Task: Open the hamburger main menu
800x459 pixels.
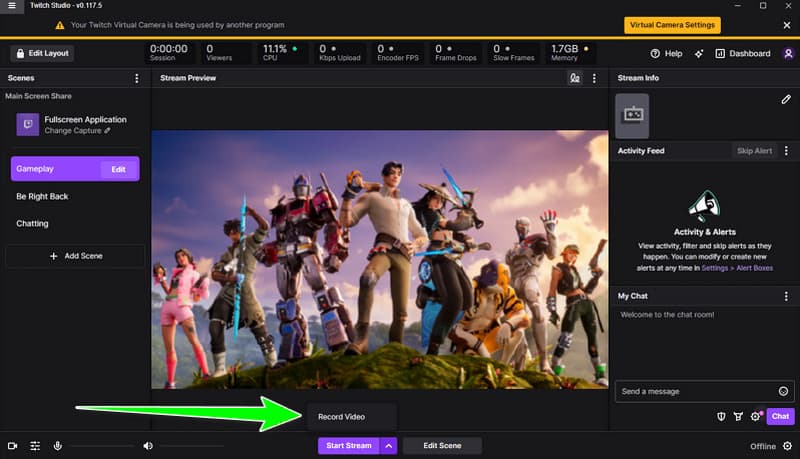Action: [x=12, y=6]
